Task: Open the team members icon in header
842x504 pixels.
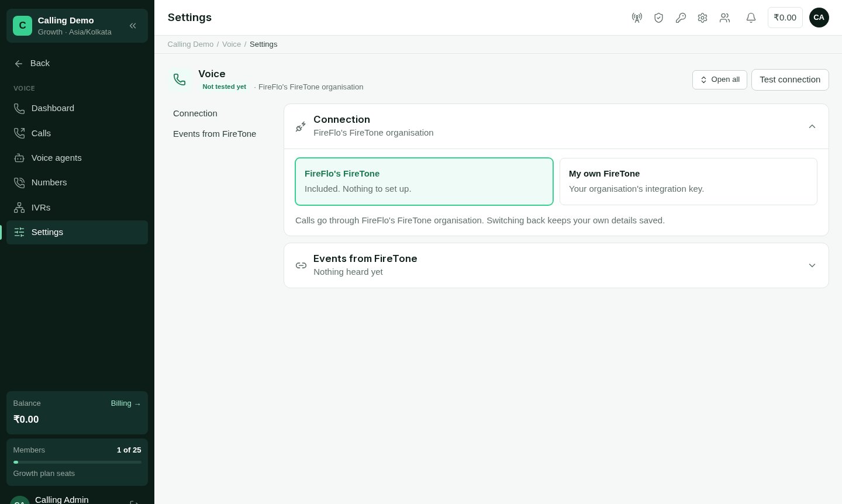Action: [x=724, y=18]
